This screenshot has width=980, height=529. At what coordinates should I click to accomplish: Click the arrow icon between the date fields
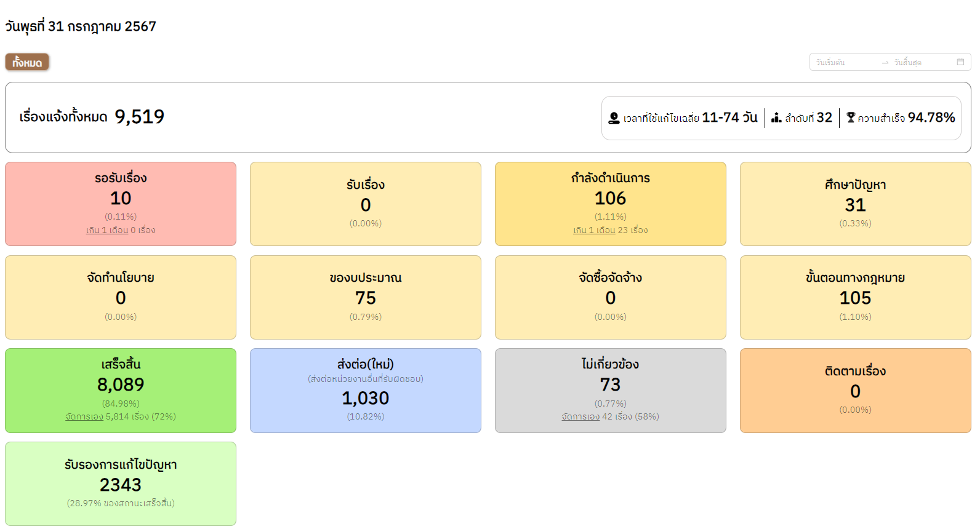(x=885, y=63)
